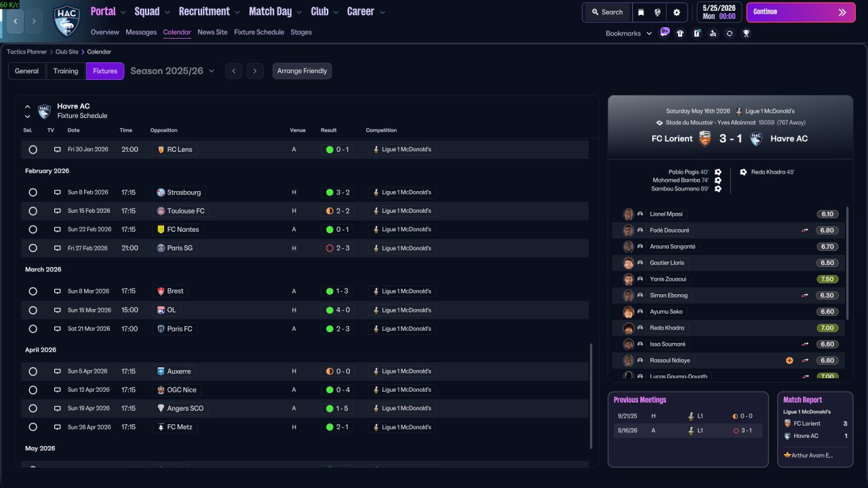Screen dimensions: 868x488
Task: Click the FC Lorient crest in match panel
Action: (705, 138)
